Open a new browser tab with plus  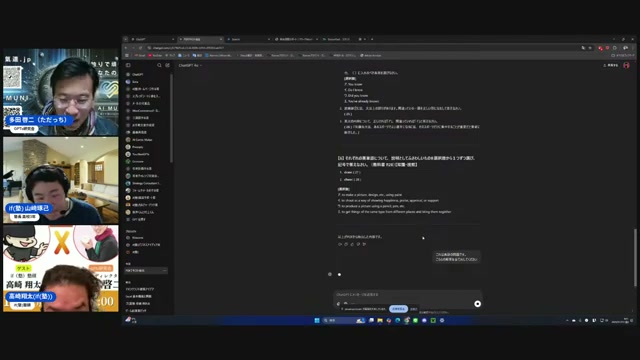click(372, 39)
